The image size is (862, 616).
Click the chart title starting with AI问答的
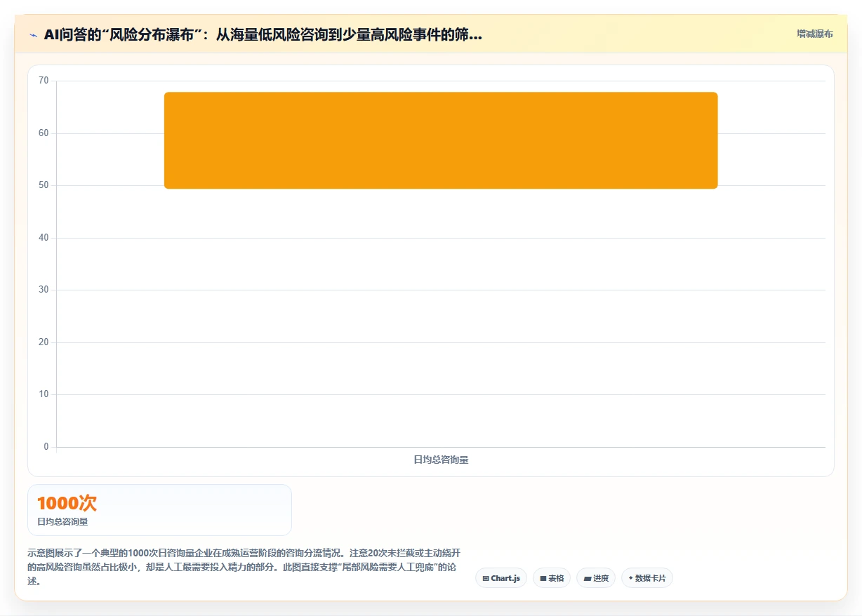[263, 34]
